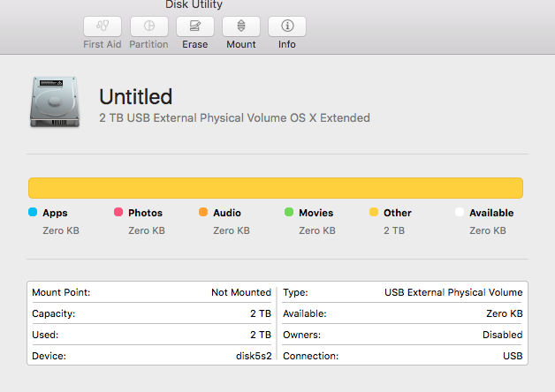Click the Audio legend label
Viewport: 555px width, 392px height.
pyautogui.click(x=227, y=213)
